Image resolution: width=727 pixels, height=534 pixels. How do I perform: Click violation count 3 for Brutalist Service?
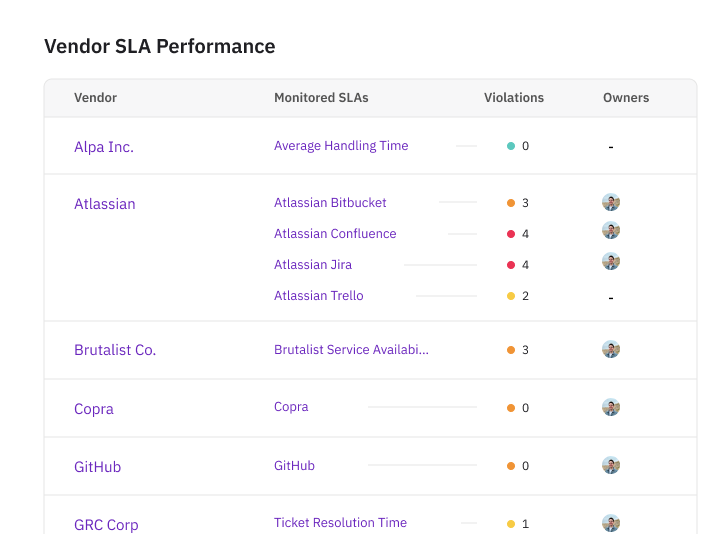525,350
